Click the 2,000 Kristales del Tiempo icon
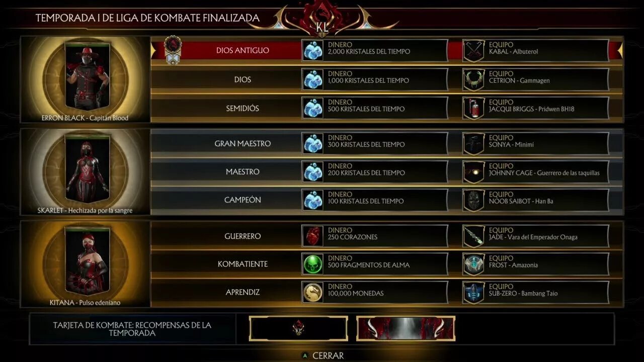Image resolution: width=644 pixels, height=362 pixels. (x=313, y=51)
